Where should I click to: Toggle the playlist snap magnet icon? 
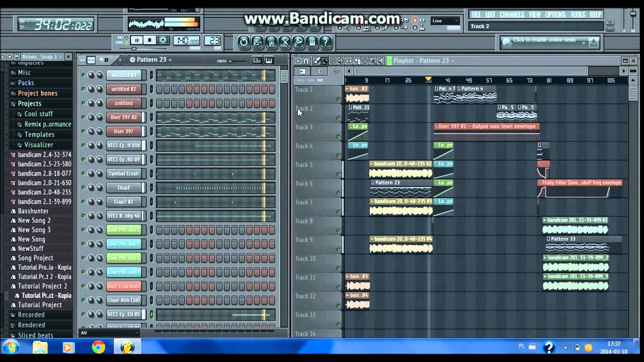click(306, 61)
